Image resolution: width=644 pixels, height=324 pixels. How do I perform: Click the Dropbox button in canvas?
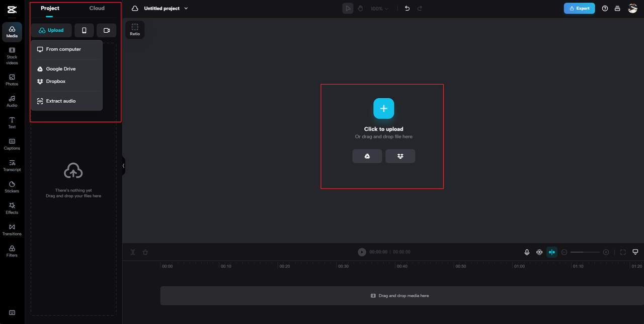click(x=400, y=156)
